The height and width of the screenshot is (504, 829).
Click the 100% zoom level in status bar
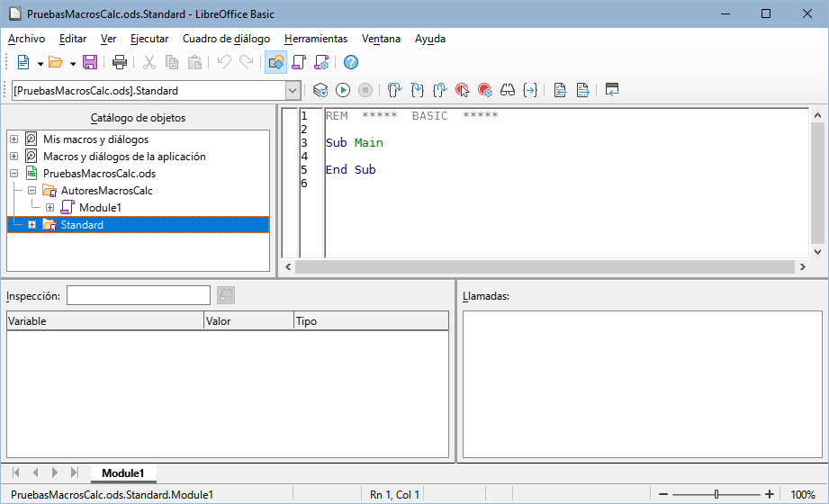tap(803, 494)
